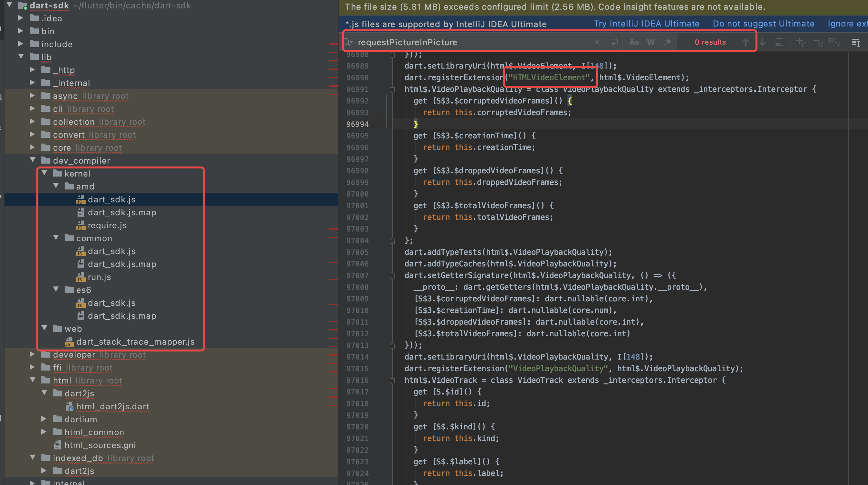
Task: Expand the _http folder
Action: click(32, 70)
